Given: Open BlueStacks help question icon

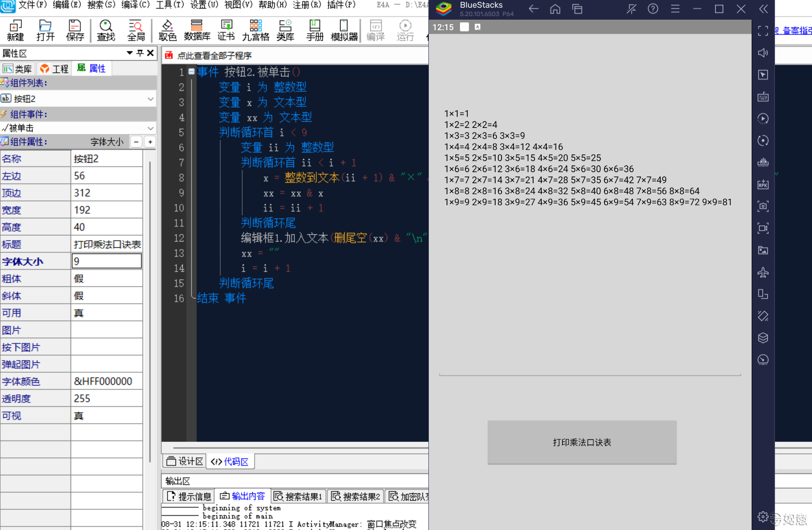Looking at the screenshot, I should coord(653,9).
